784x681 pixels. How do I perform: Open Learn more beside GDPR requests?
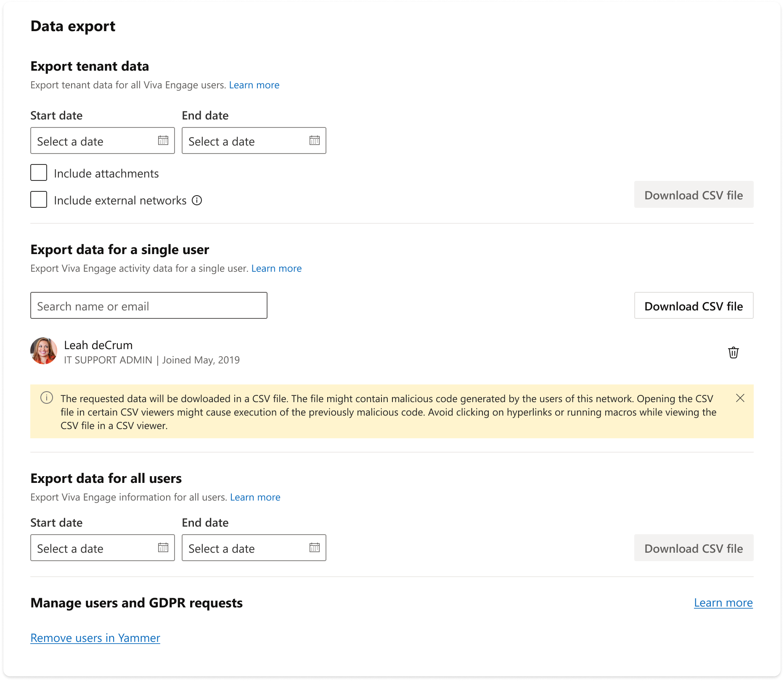click(723, 603)
